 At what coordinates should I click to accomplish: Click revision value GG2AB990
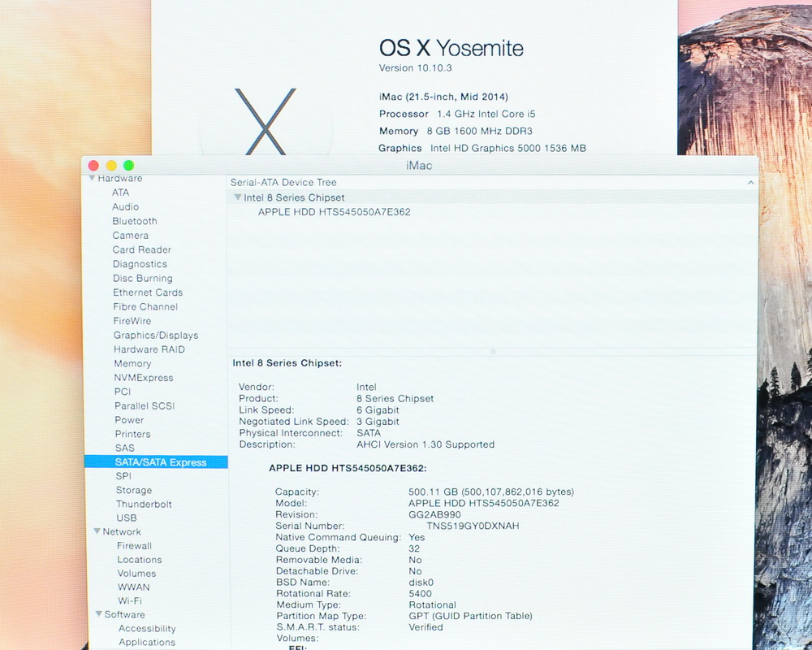434,514
